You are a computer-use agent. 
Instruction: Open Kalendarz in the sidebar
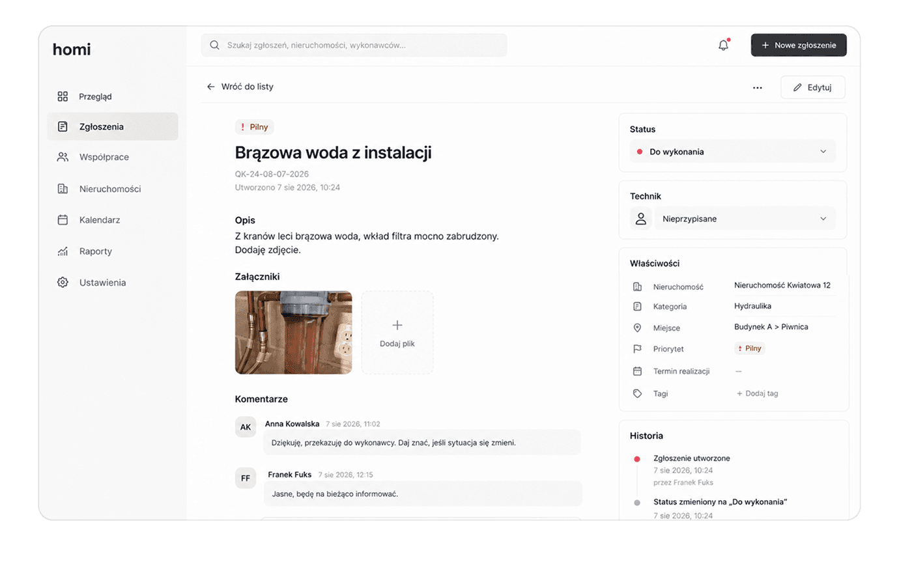[x=113, y=220]
